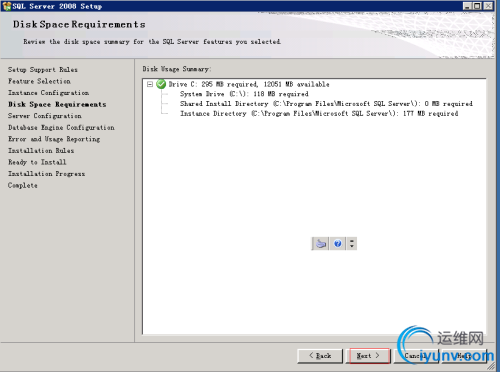
Task: Click the blue help question mark icon
Action: click(338, 244)
